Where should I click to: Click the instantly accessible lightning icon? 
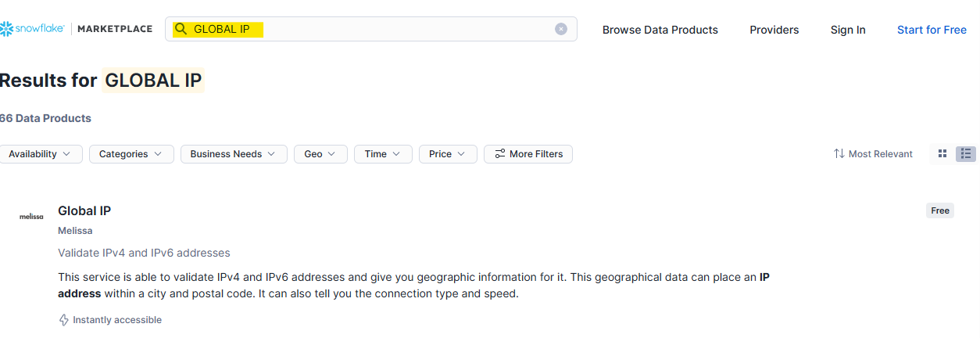(64, 320)
